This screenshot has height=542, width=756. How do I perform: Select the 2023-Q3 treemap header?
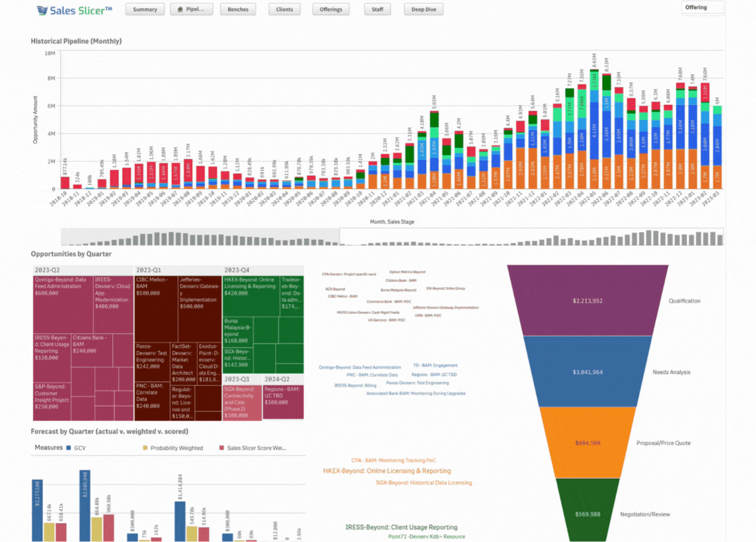(243, 379)
